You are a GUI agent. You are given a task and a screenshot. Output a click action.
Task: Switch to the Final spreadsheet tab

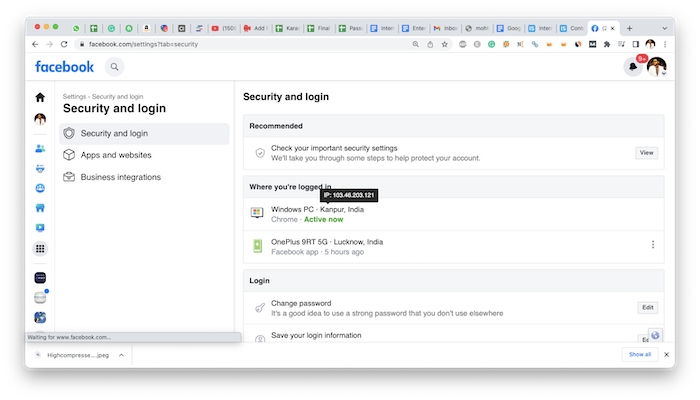(x=319, y=28)
